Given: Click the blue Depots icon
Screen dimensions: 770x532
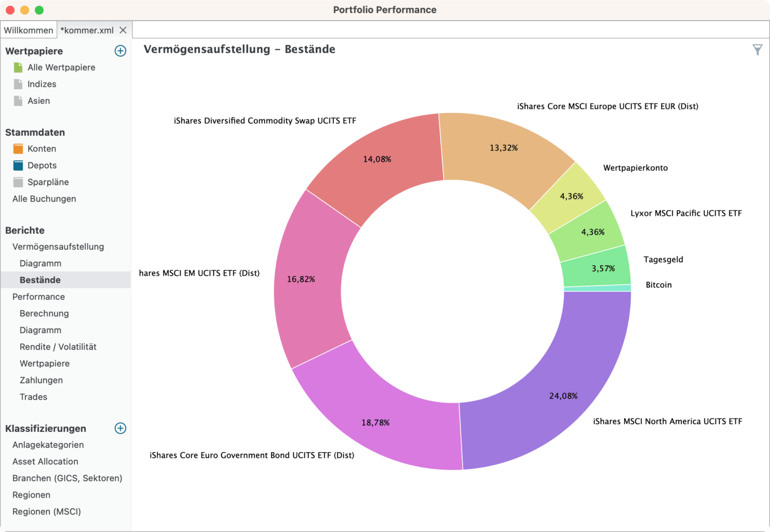Looking at the screenshot, I should tap(18, 165).
